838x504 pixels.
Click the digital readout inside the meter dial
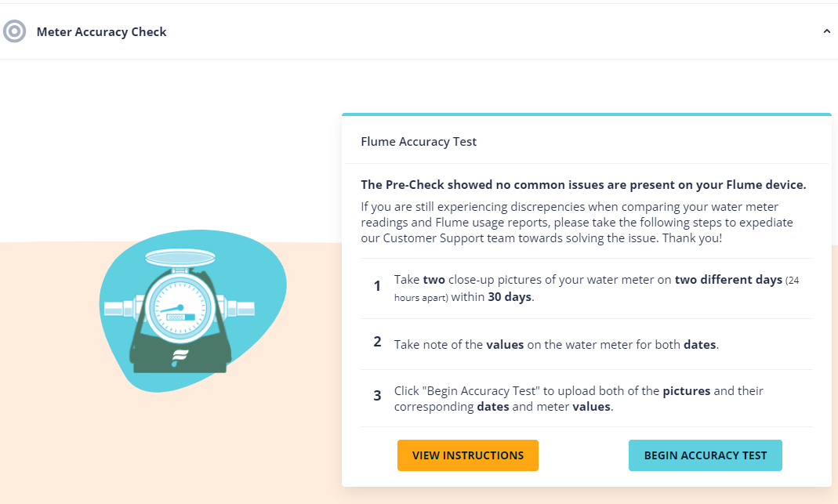[180, 317]
